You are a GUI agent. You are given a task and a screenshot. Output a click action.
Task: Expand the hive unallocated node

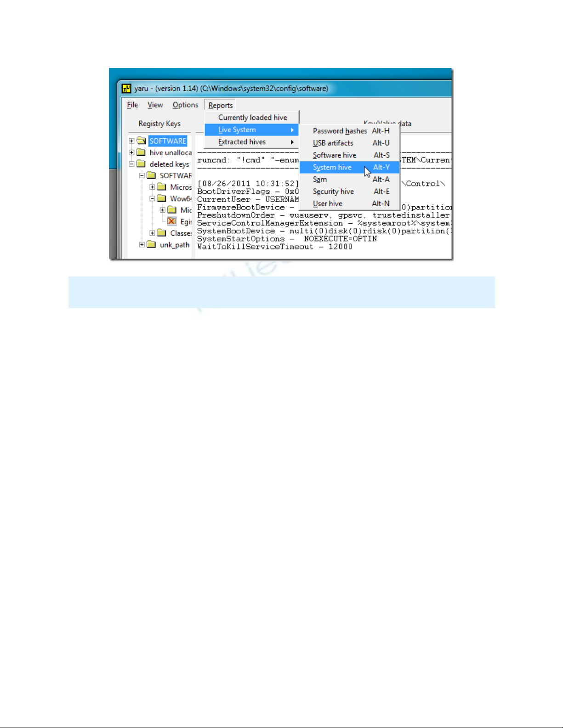click(132, 152)
